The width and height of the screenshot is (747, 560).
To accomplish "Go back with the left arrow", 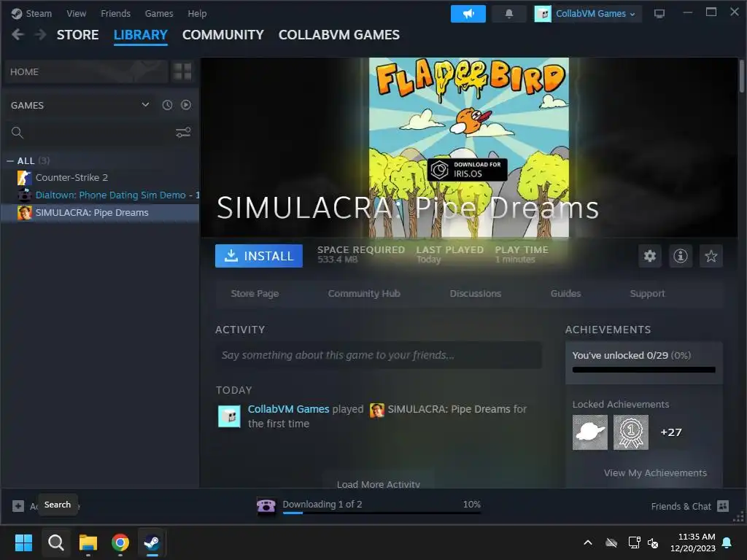I will [18, 34].
